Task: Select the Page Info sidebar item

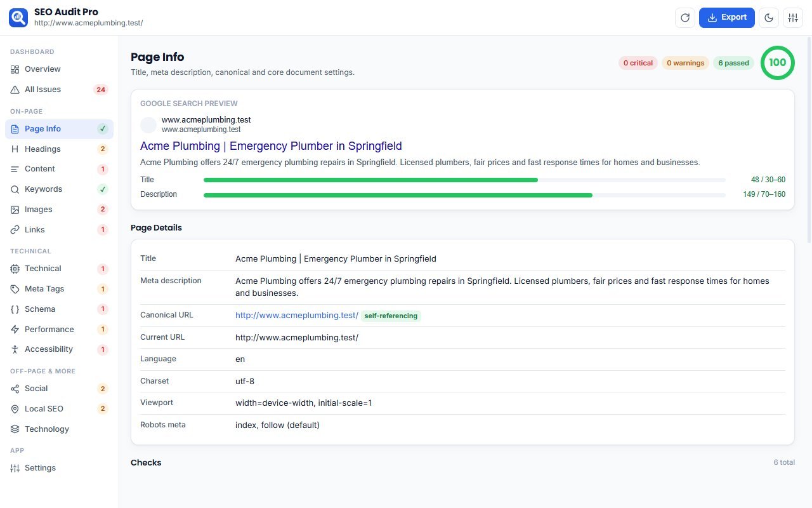Action: [60, 129]
